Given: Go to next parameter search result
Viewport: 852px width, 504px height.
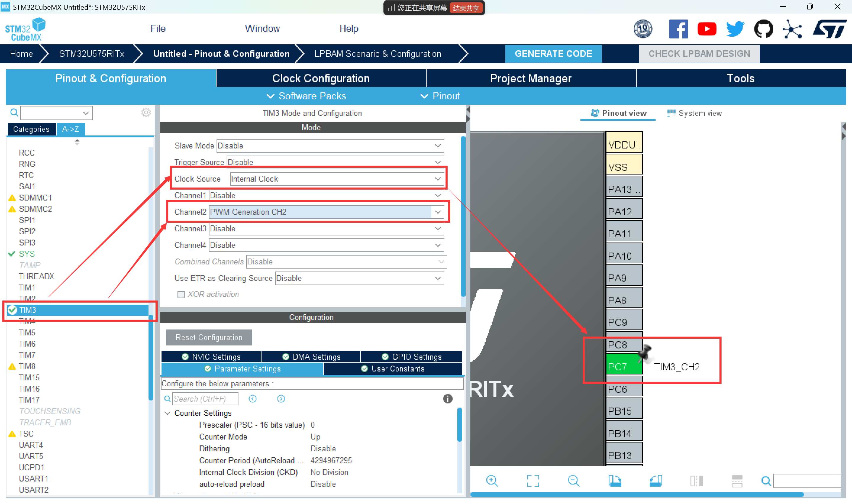Looking at the screenshot, I should pyautogui.click(x=281, y=399).
